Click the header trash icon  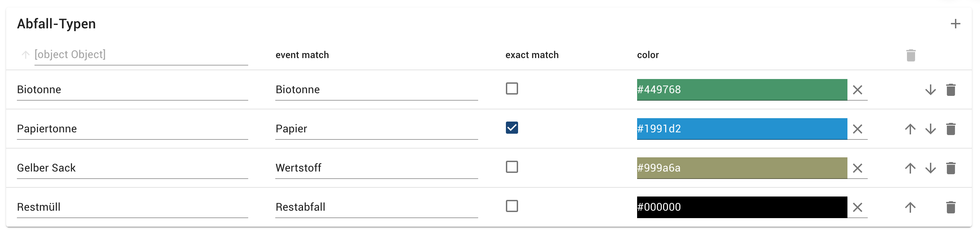911,55
